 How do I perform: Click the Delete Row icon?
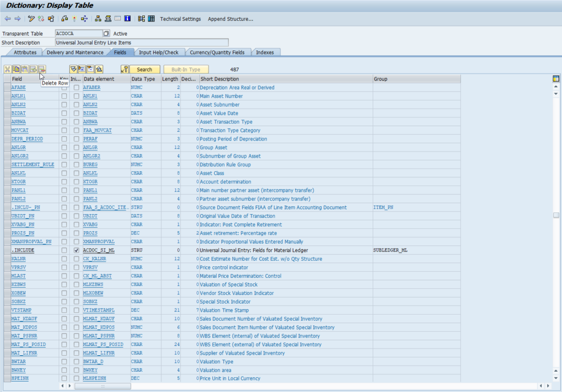pos(42,69)
